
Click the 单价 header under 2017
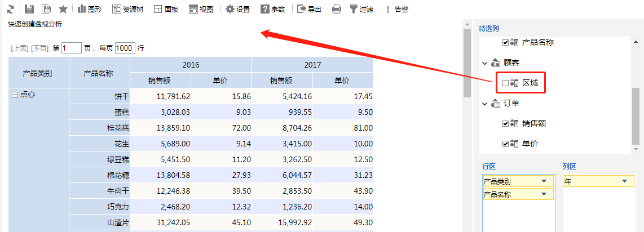(x=343, y=81)
